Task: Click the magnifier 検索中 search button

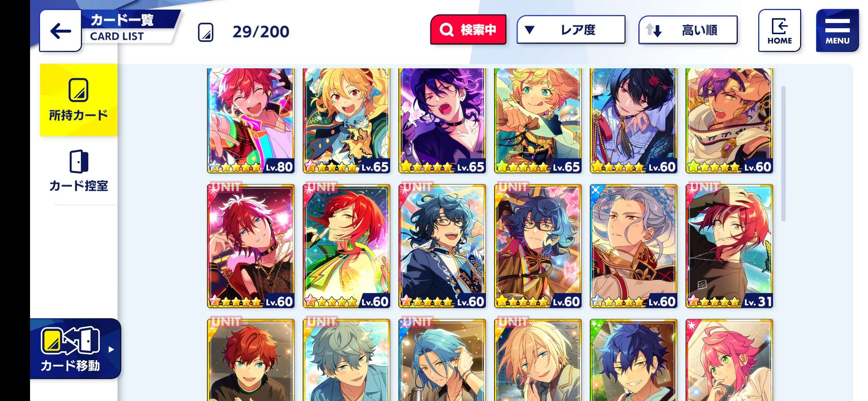Action: coord(468,30)
